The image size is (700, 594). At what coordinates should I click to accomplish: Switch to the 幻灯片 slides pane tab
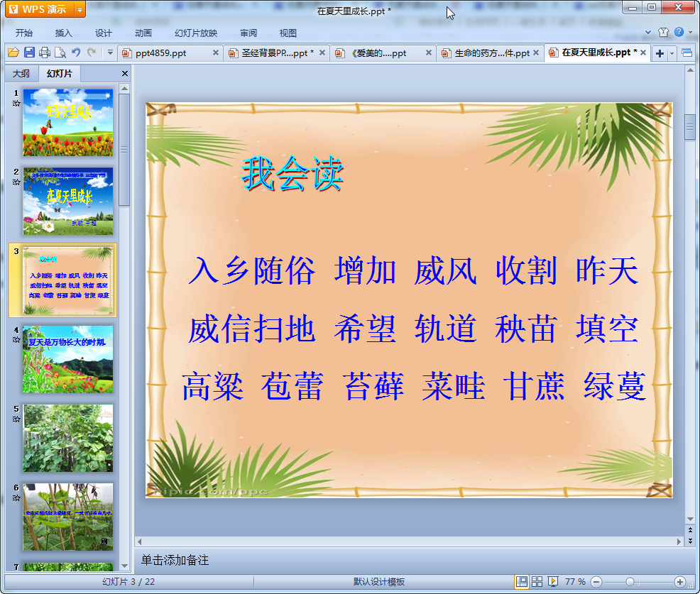tap(60, 74)
